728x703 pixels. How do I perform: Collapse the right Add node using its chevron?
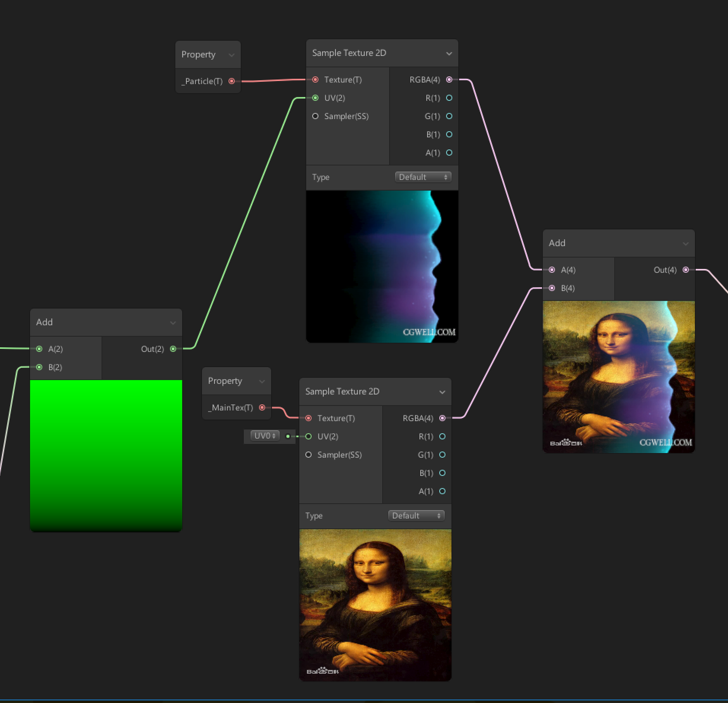(686, 243)
